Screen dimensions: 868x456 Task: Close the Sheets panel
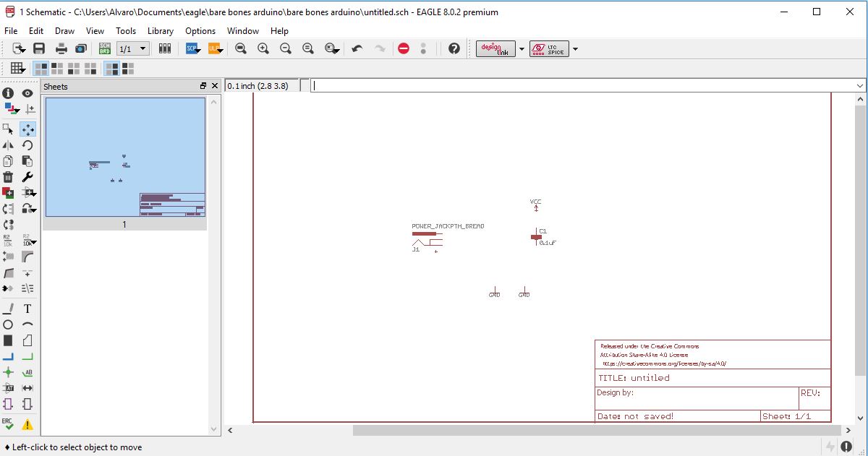[x=215, y=86]
